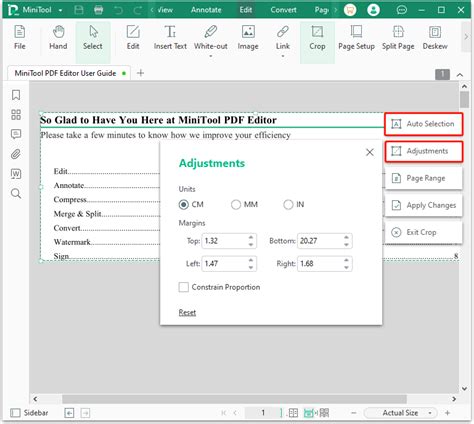Show page thumbnails panel
The image size is (474, 424).
pos(16,115)
